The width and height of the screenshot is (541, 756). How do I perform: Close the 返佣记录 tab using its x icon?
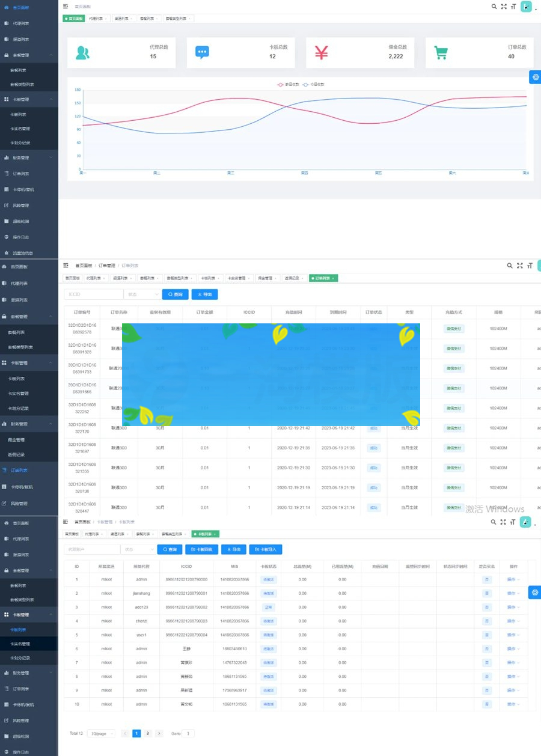[302, 278]
